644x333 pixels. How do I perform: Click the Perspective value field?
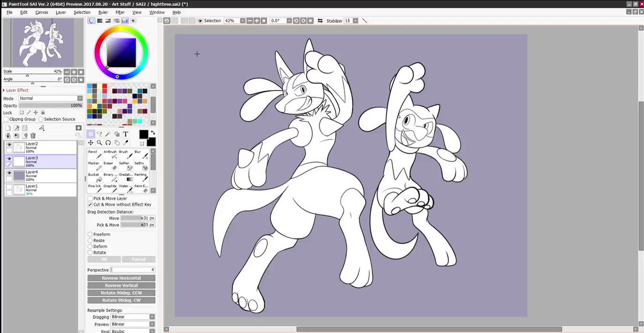[133, 270]
